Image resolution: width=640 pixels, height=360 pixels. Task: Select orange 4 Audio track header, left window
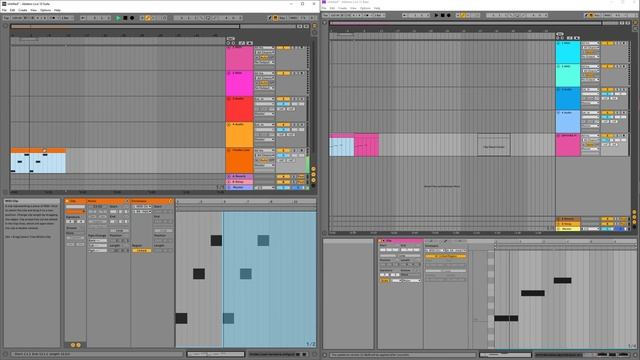click(x=239, y=135)
